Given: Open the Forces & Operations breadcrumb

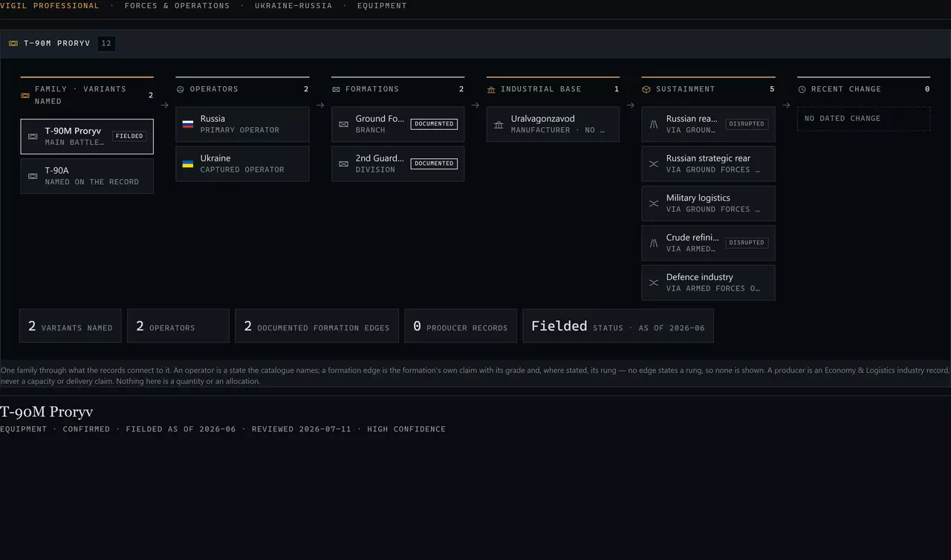Looking at the screenshot, I should (177, 6).
